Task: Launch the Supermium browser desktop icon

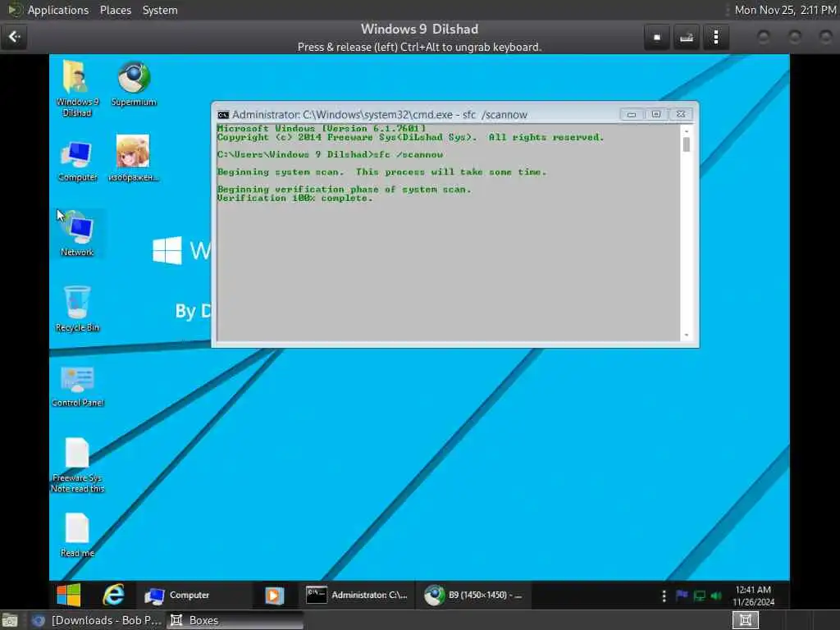Action: 134,84
